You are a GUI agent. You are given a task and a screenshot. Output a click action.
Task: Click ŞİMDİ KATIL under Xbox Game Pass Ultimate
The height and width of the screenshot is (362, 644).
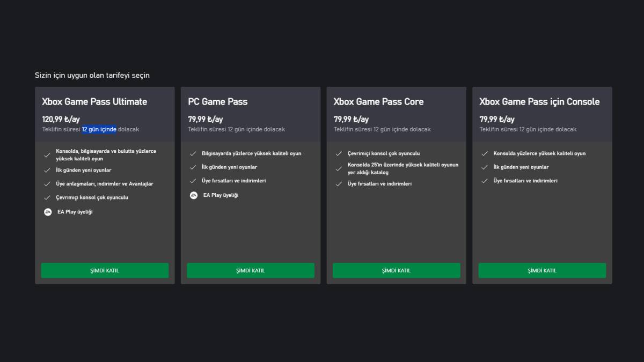(105, 270)
